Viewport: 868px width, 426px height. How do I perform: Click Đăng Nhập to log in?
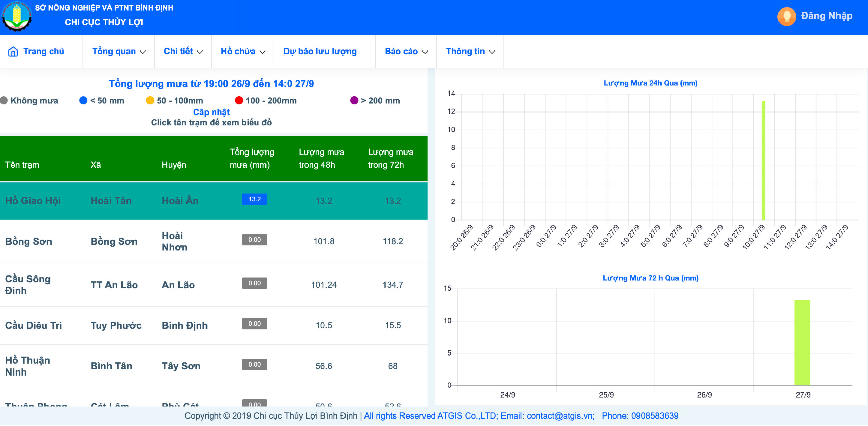pyautogui.click(x=826, y=16)
